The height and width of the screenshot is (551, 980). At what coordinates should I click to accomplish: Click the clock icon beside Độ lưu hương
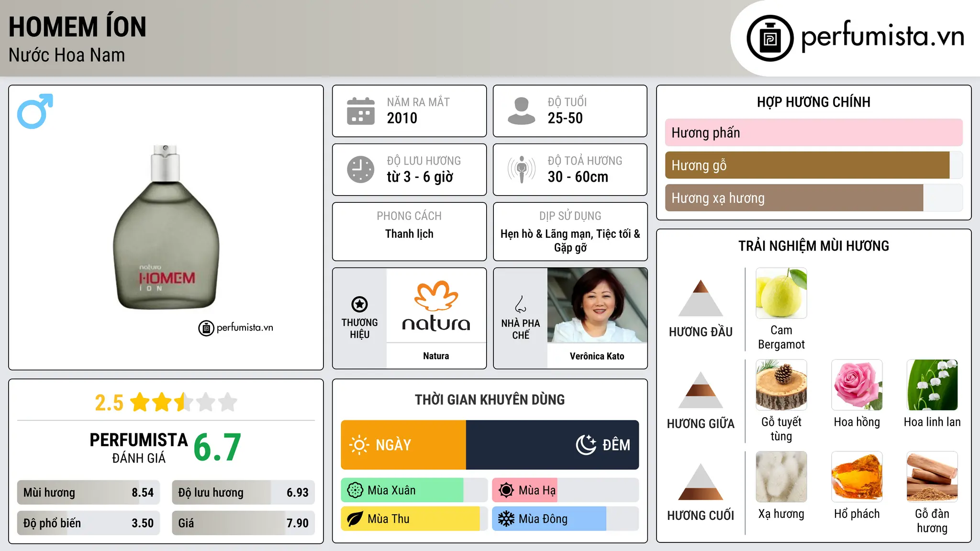click(361, 169)
